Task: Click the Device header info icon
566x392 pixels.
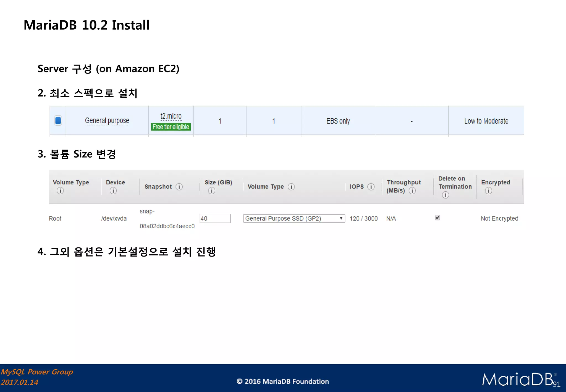Action: tap(113, 190)
